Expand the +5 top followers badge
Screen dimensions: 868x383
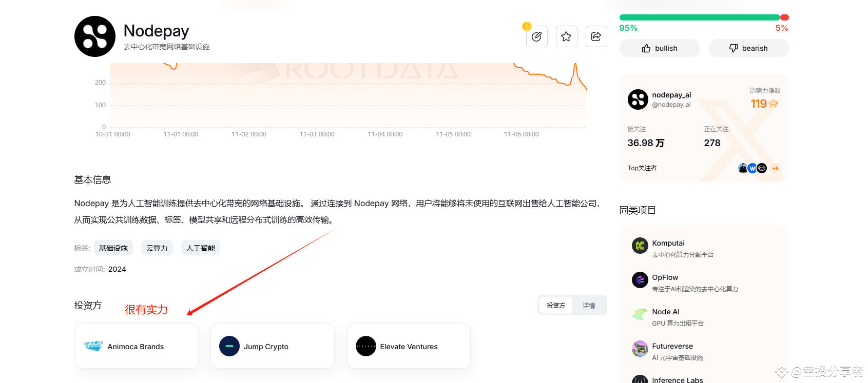coord(775,168)
